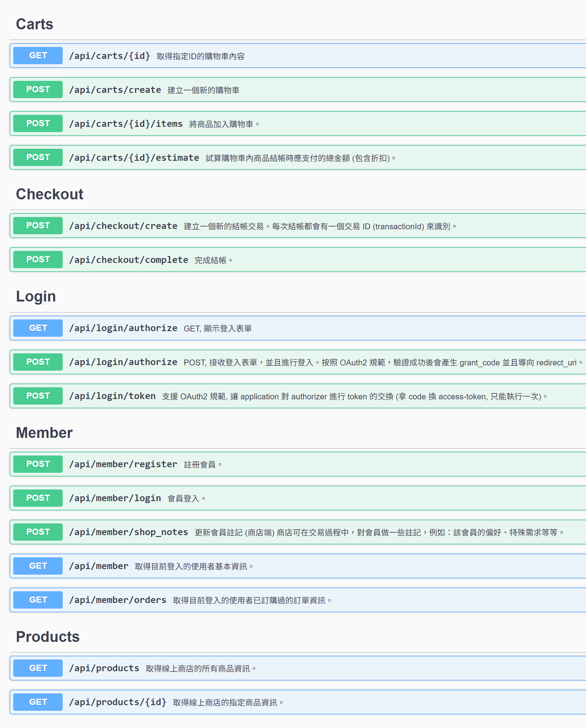Open POST /api/member/register operation

click(123, 464)
